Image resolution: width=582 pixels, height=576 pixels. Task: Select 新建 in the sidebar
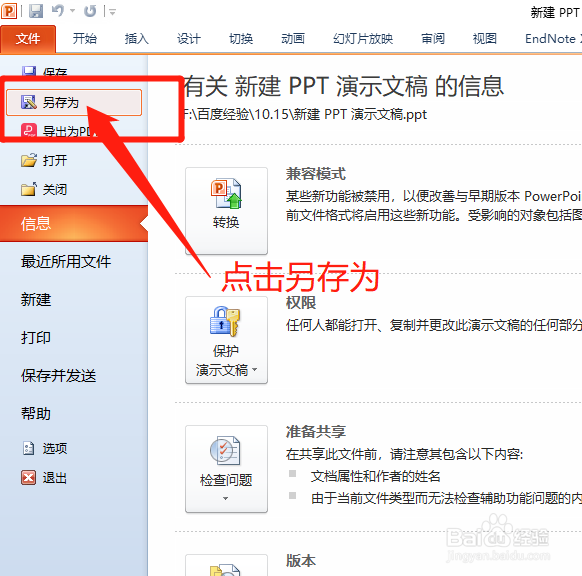[x=36, y=300]
